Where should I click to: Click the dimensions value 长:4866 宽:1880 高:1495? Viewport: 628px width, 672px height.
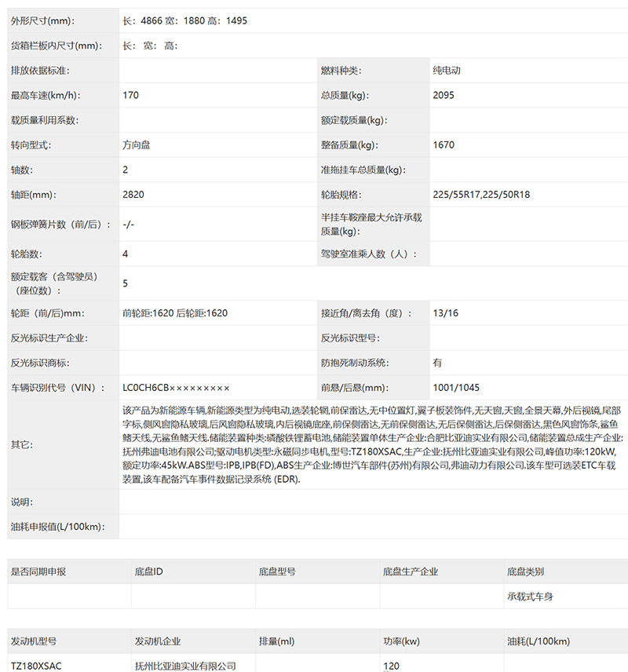tap(184, 20)
